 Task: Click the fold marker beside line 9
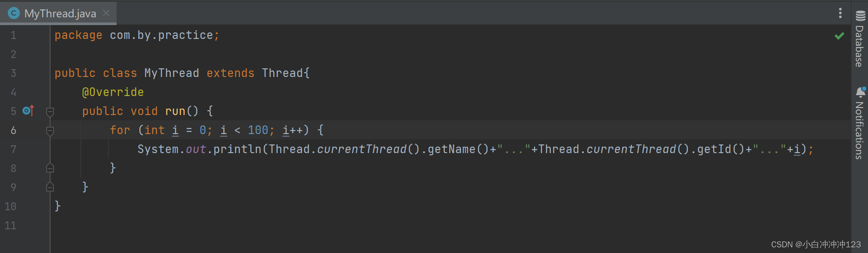click(x=50, y=187)
